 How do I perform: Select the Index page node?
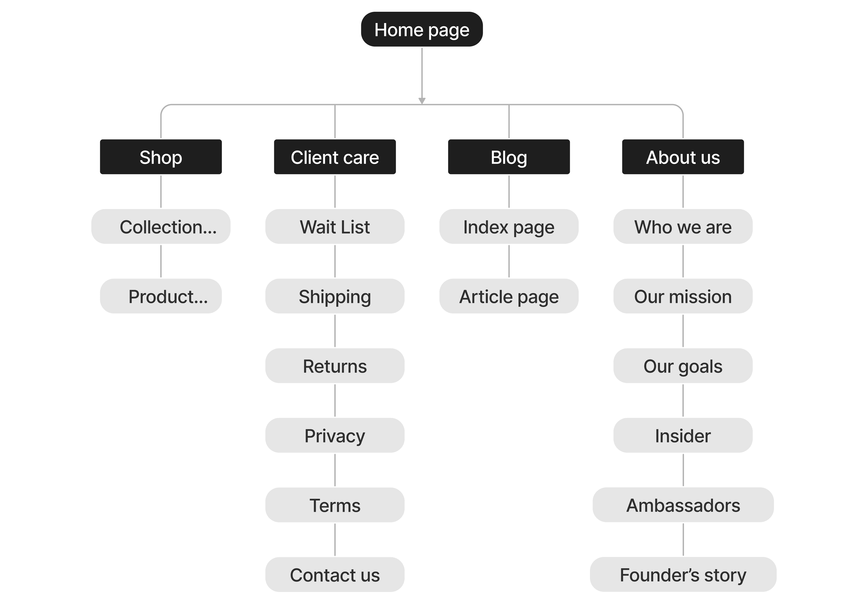[509, 226]
